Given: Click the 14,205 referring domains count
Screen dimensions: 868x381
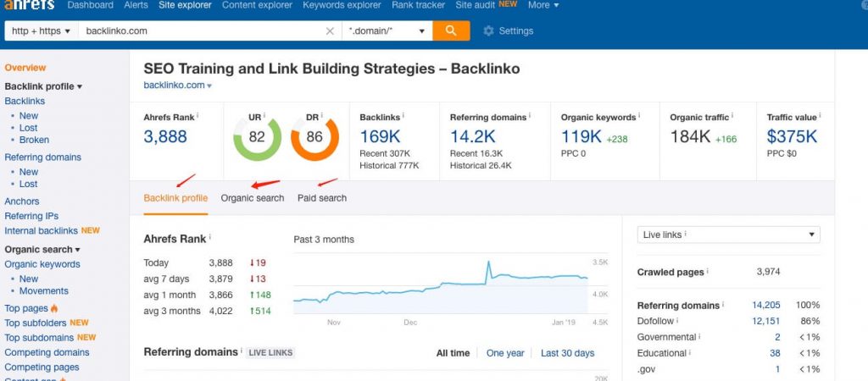Looking at the screenshot, I should tap(766, 305).
